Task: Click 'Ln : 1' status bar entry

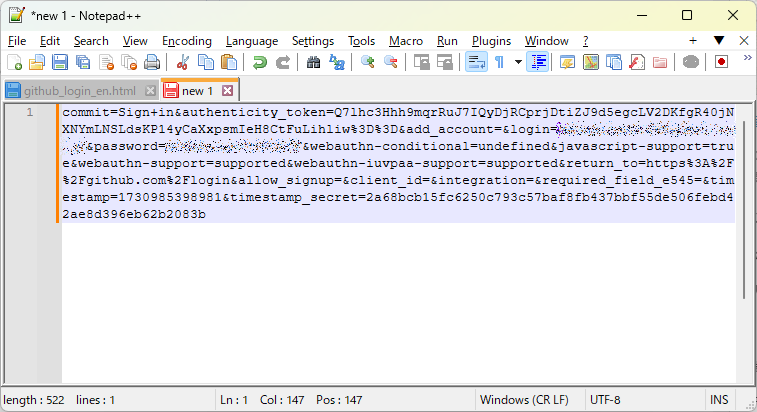Action: click(234, 400)
